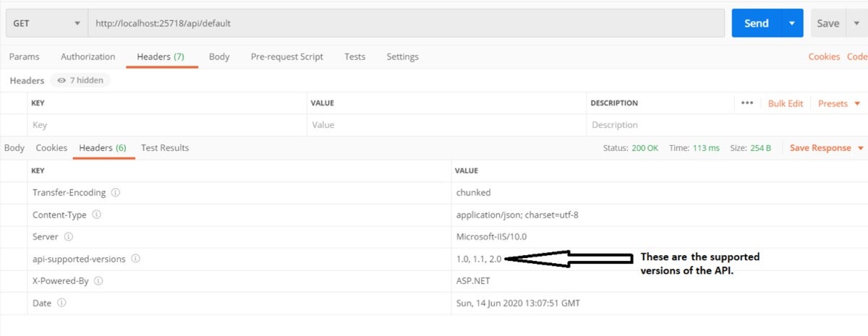
Task: Click the new header Value field
Action: pyautogui.click(x=447, y=125)
